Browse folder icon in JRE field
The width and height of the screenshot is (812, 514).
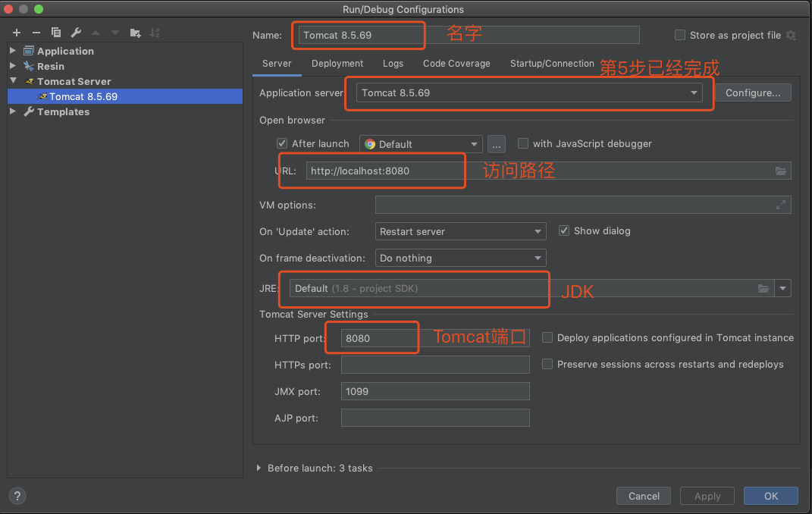click(x=763, y=288)
